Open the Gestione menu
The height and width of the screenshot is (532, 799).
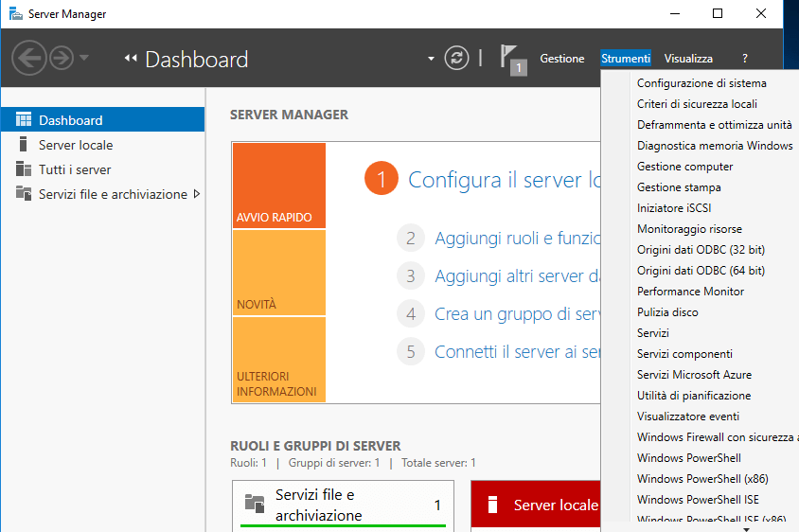pos(562,59)
